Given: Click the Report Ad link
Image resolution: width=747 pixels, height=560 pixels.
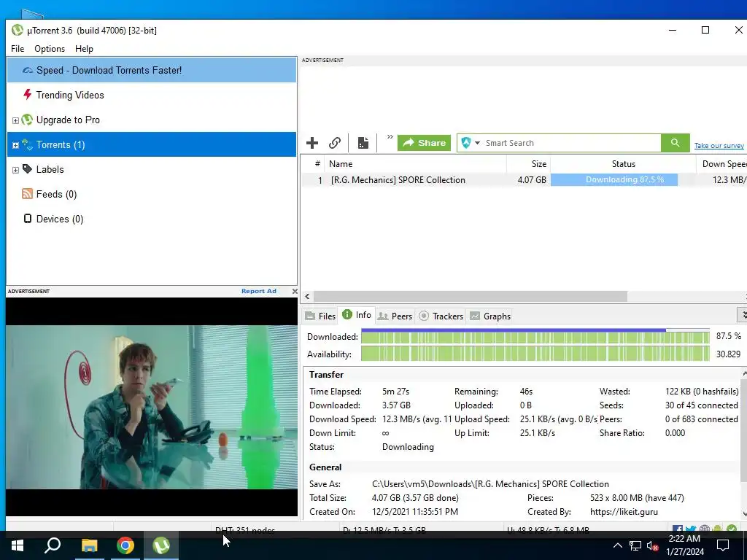Looking at the screenshot, I should coord(259,291).
